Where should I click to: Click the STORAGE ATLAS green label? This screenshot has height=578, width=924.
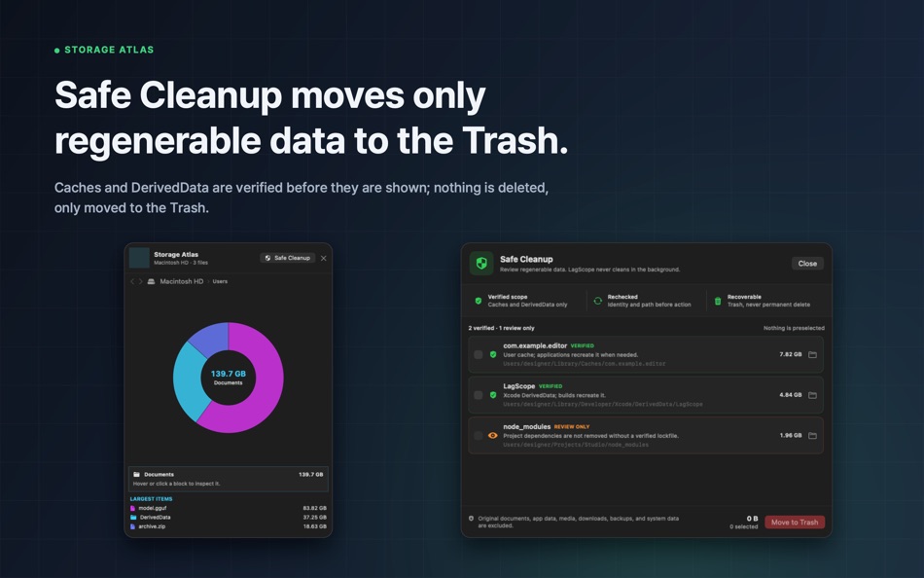tap(109, 51)
